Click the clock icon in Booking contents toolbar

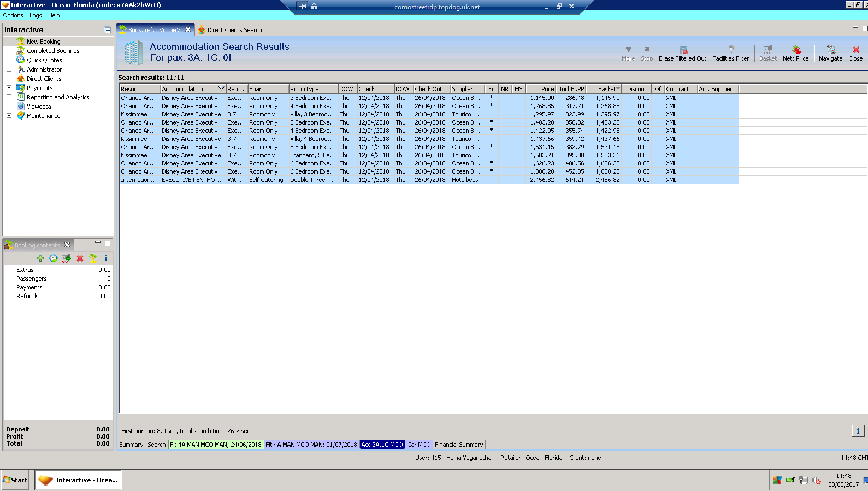point(54,258)
